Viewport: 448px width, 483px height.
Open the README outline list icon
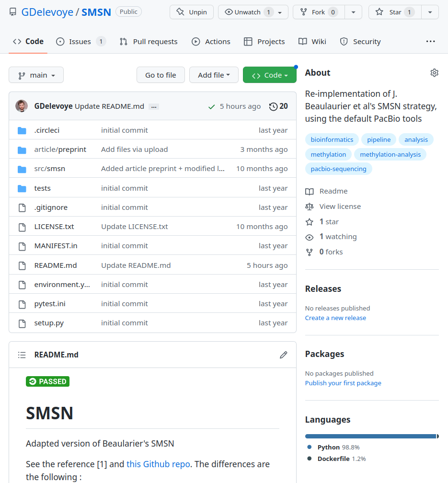click(x=22, y=355)
